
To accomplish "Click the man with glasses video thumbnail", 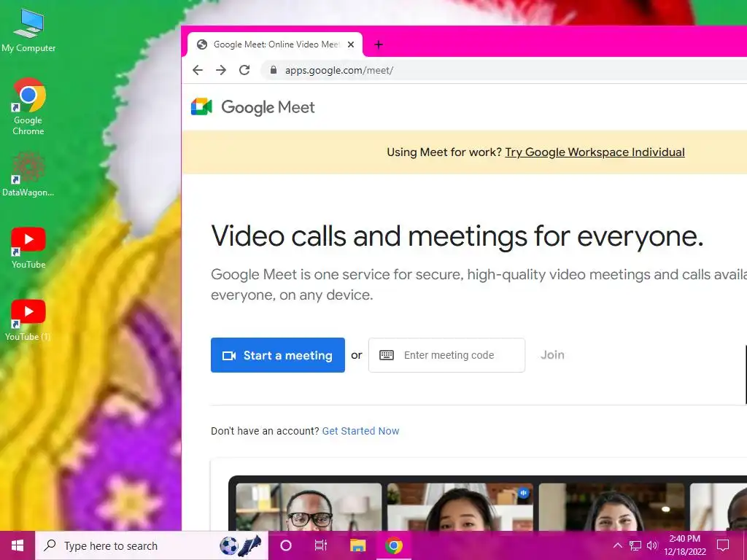I will pos(309,507).
